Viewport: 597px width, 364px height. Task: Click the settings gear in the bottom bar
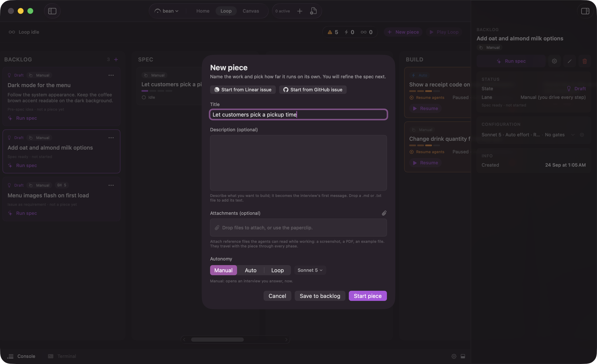pos(454,356)
